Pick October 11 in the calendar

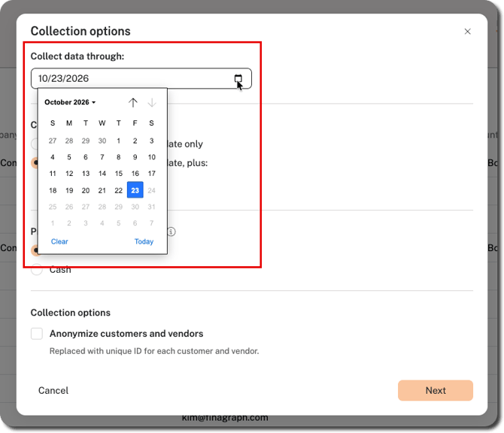click(53, 174)
